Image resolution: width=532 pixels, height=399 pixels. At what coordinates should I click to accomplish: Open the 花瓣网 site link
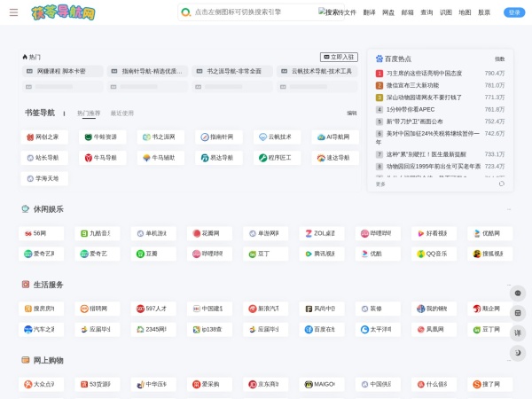coord(209,233)
